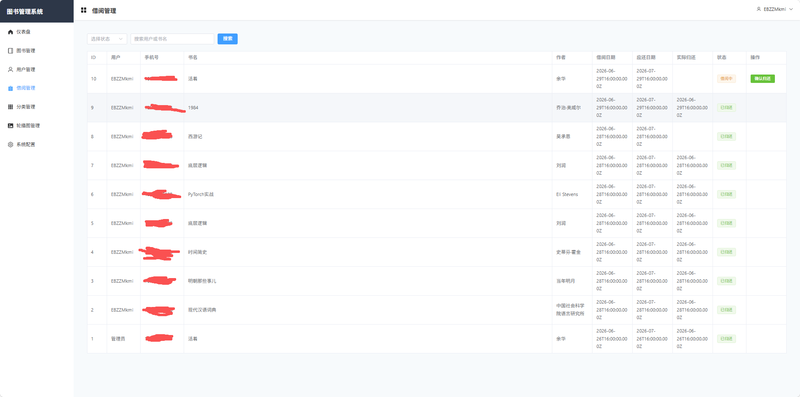Select the 图书管理 book icon

(10, 51)
